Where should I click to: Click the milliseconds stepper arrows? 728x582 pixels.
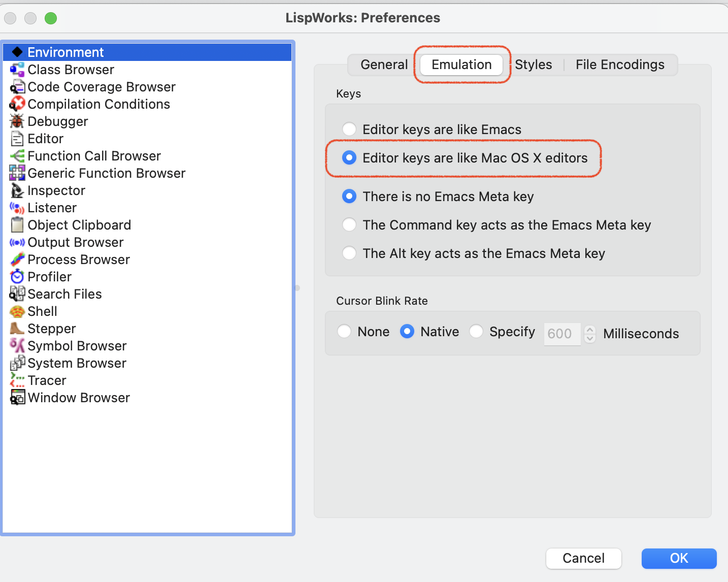589,334
